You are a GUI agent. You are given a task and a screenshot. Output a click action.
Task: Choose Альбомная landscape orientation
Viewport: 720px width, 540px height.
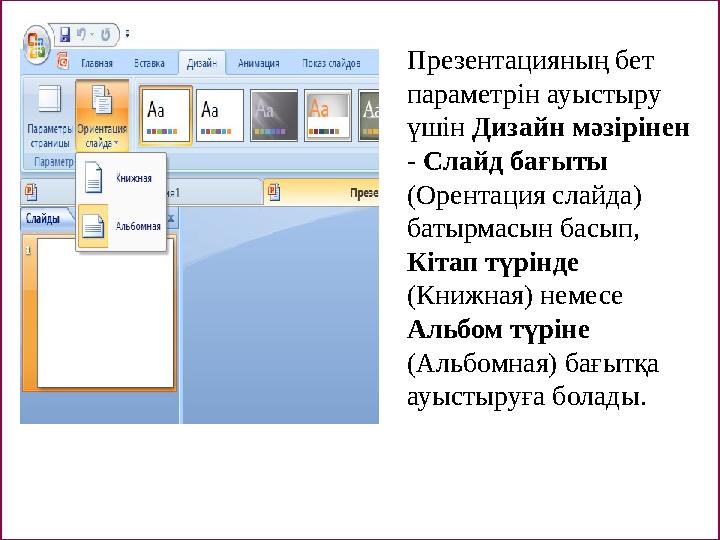121,226
